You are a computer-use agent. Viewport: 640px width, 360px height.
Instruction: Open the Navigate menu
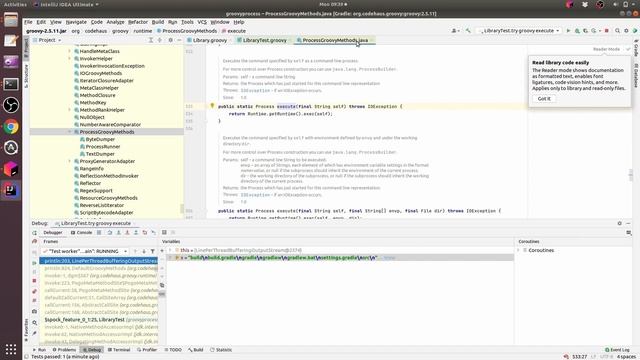(x=76, y=22)
